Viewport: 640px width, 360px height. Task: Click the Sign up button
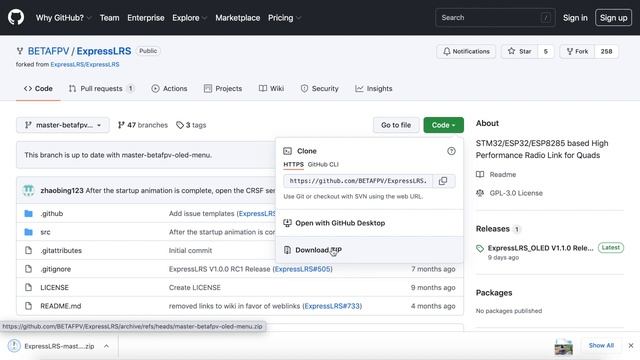(x=613, y=18)
